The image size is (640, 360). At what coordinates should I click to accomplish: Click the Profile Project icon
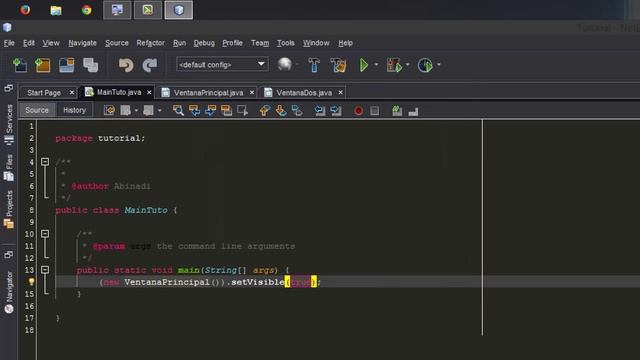pyautogui.click(x=425, y=65)
